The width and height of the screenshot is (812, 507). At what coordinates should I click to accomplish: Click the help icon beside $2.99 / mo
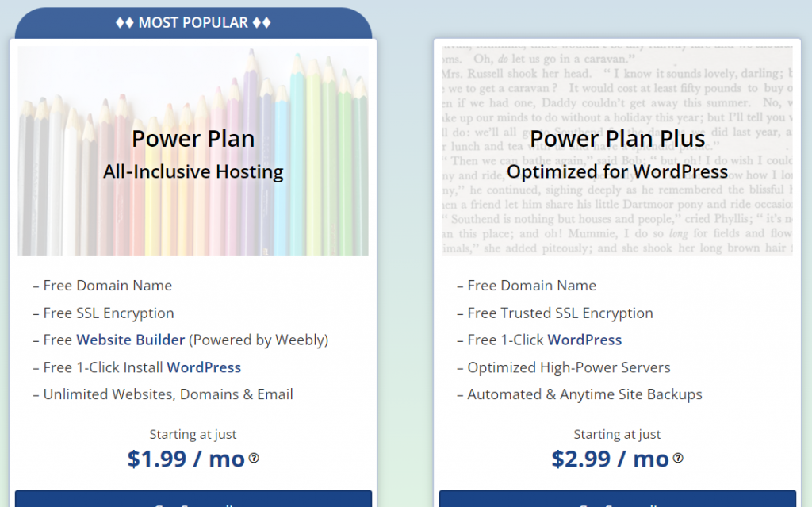678,458
